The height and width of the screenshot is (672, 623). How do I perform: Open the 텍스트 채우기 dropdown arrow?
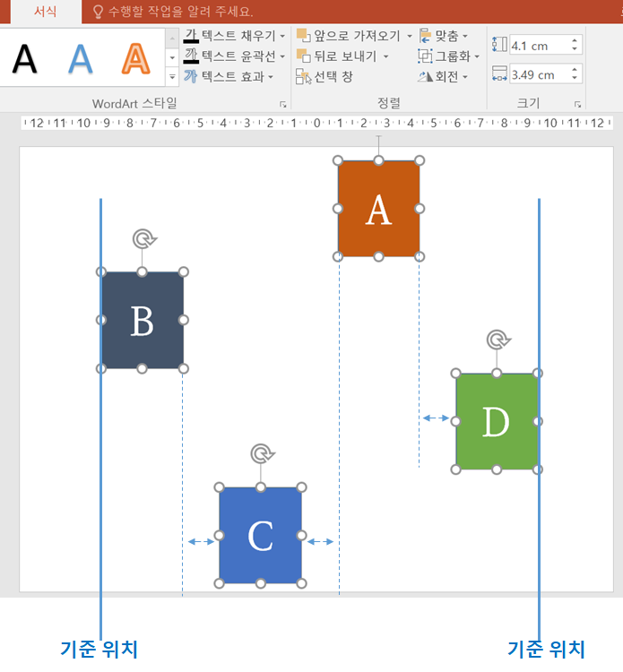pos(282,36)
